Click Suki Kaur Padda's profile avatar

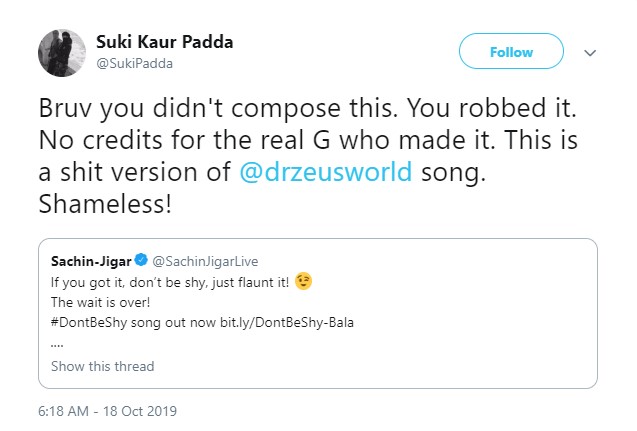pos(59,53)
